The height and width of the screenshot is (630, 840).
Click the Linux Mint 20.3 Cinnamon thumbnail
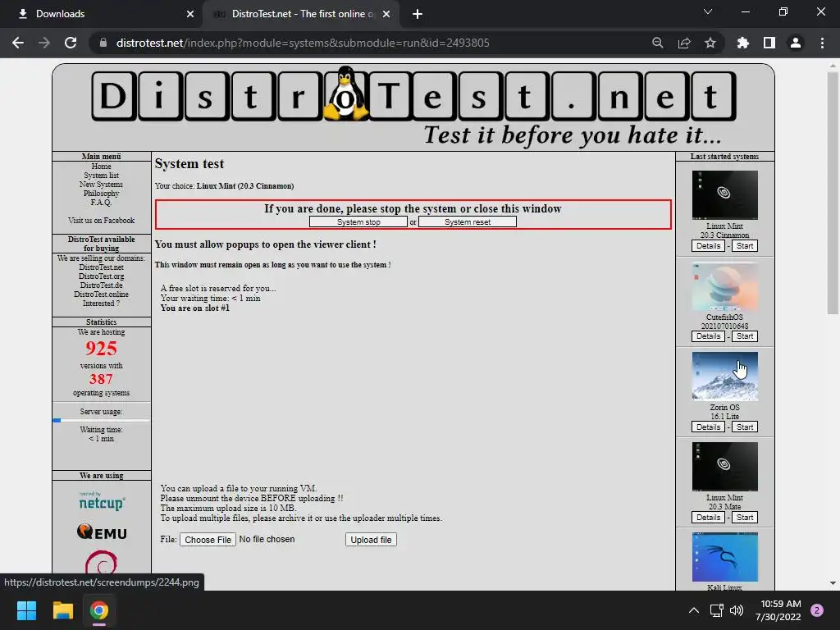(x=725, y=195)
